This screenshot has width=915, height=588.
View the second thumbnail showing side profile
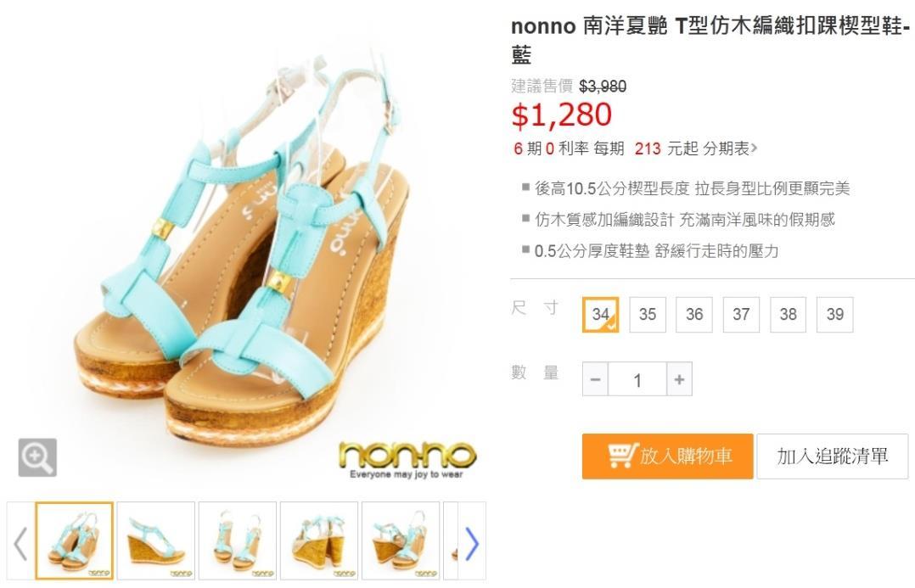point(156,540)
